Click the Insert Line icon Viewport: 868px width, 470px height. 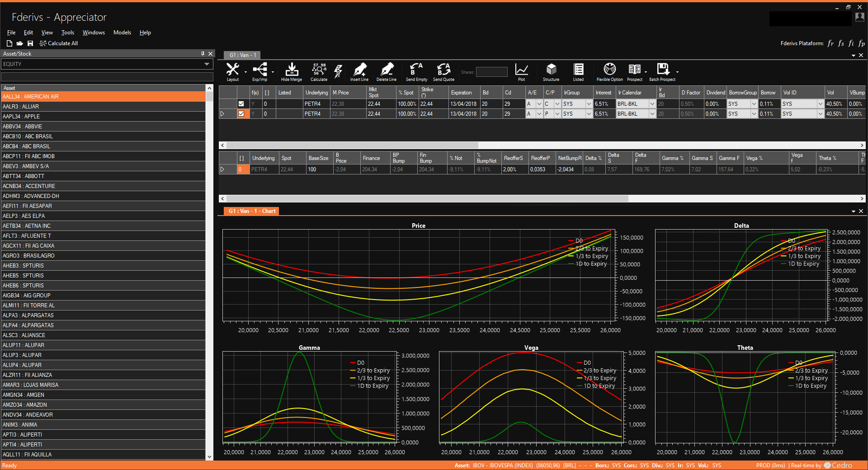359,70
